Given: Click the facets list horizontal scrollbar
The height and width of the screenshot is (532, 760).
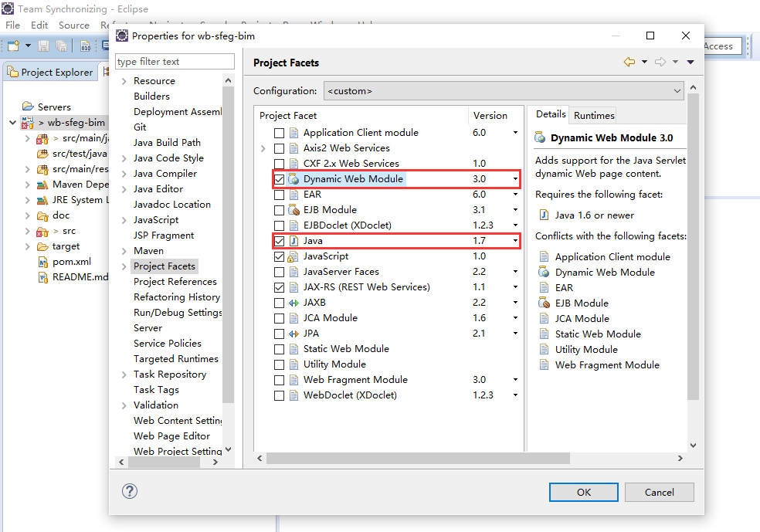Looking at the screenshot, I should click(x=386, y=459).
